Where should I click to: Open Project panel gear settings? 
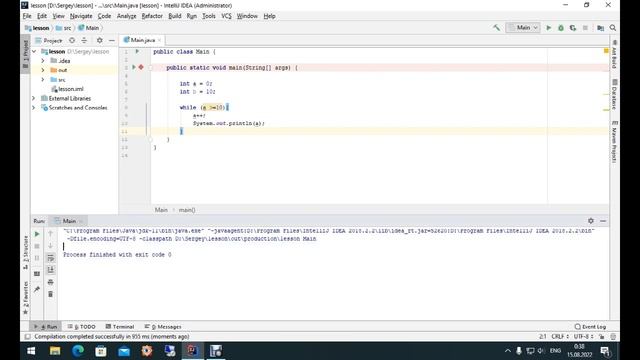tap(100, 40)
